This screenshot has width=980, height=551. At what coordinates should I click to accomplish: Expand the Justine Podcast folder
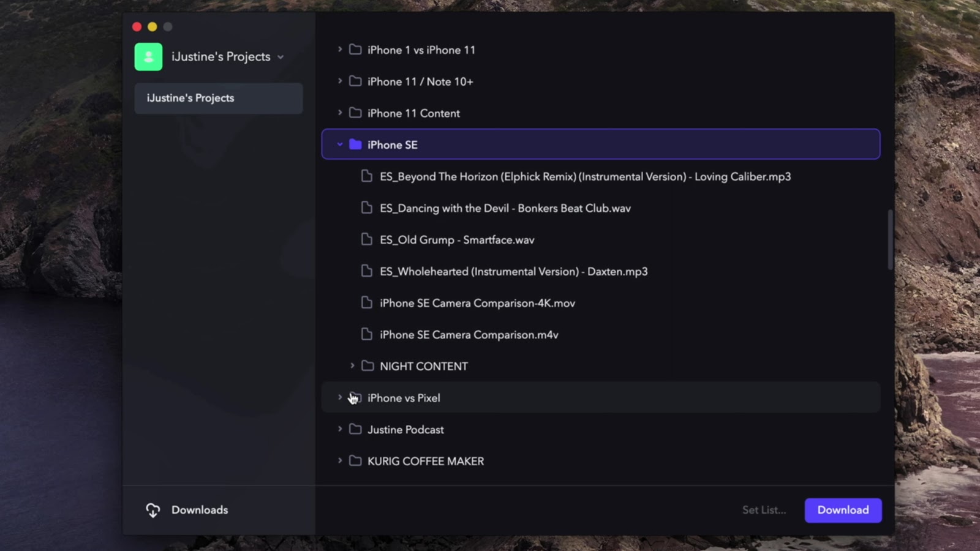[340, 429]
